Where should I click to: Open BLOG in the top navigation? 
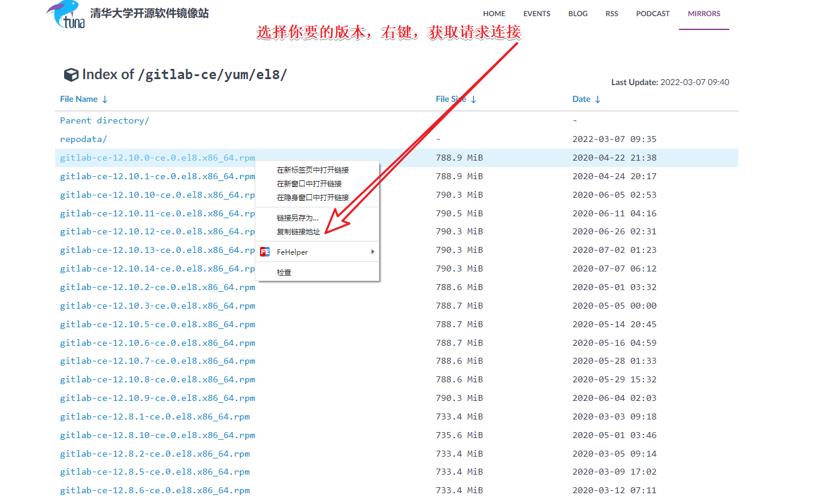(578, 14)
